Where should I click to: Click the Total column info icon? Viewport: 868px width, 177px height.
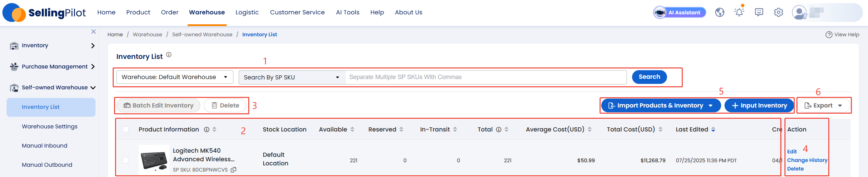tap(499, 129)
